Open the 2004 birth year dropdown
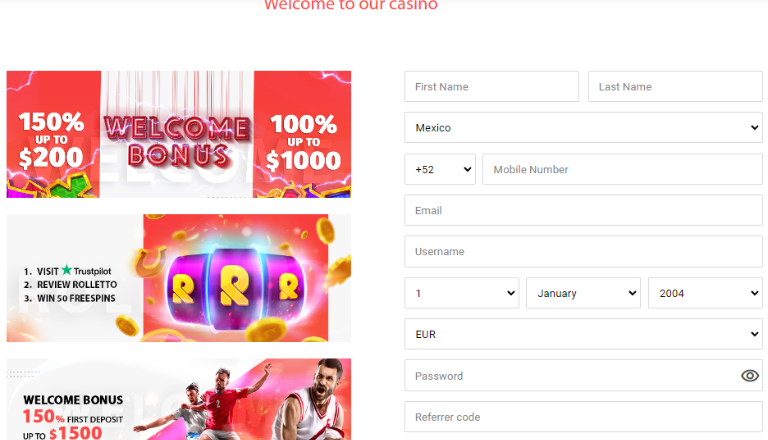 point(705,293)
